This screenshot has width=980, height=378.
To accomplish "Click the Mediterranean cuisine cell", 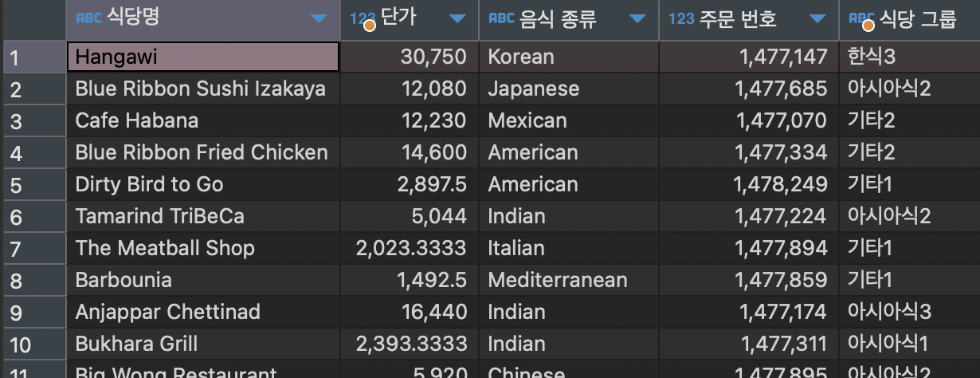I will (x=569, y=280).
